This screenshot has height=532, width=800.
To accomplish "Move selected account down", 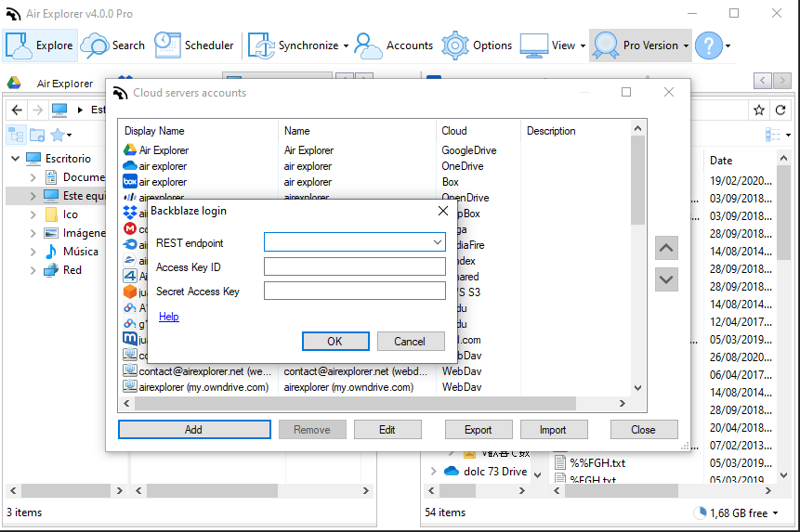I will (666, 279).
